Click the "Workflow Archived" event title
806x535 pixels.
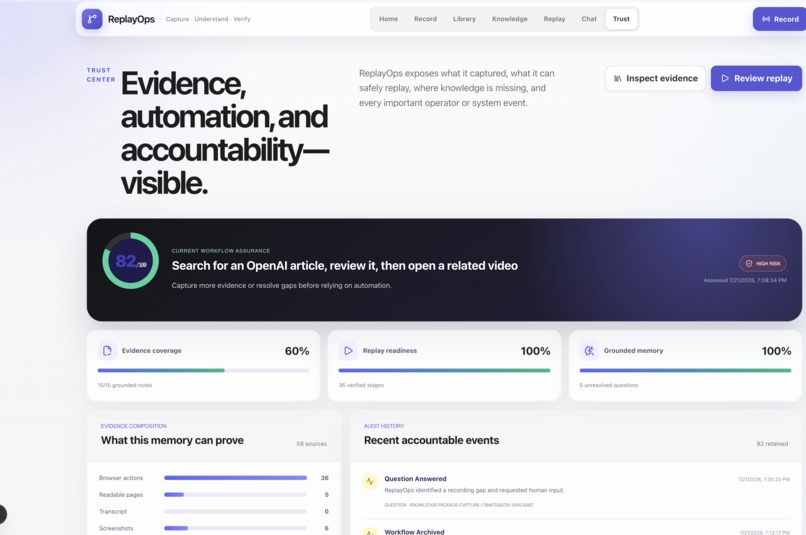pyautogui.click(x=414, y=532)
